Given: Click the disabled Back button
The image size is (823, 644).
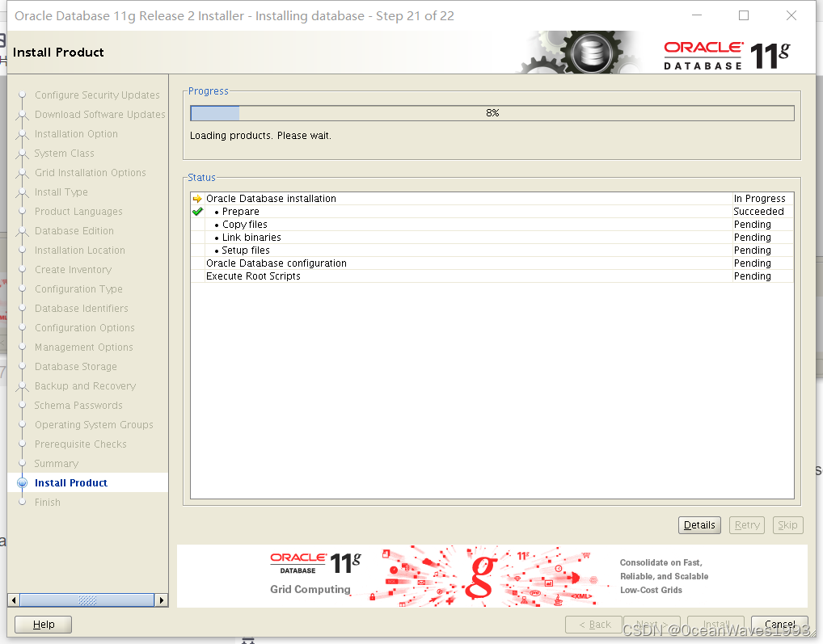Looking at the screenshot, I should click(x=593, y=624).
